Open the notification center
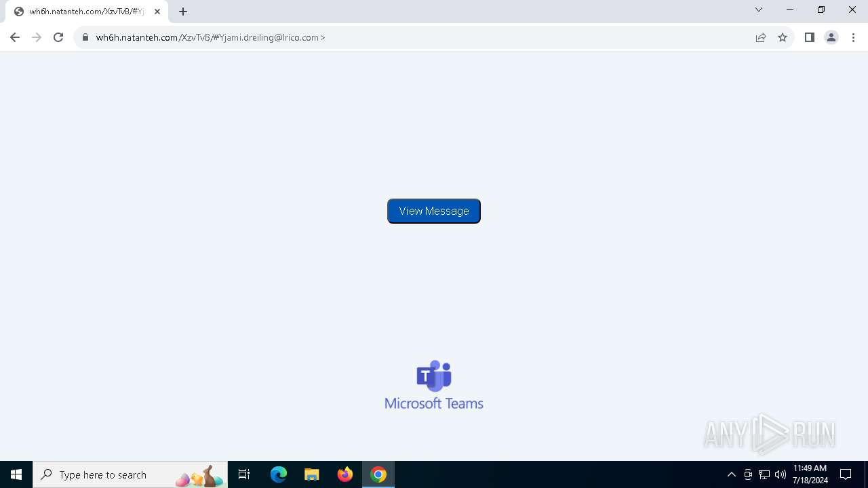This screenshot has width=868, height=488. point(846,474)
